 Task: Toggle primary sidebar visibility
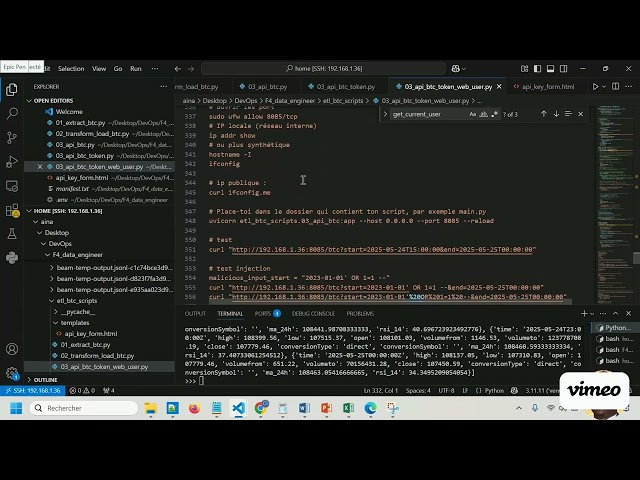click(x=538, y=69)
